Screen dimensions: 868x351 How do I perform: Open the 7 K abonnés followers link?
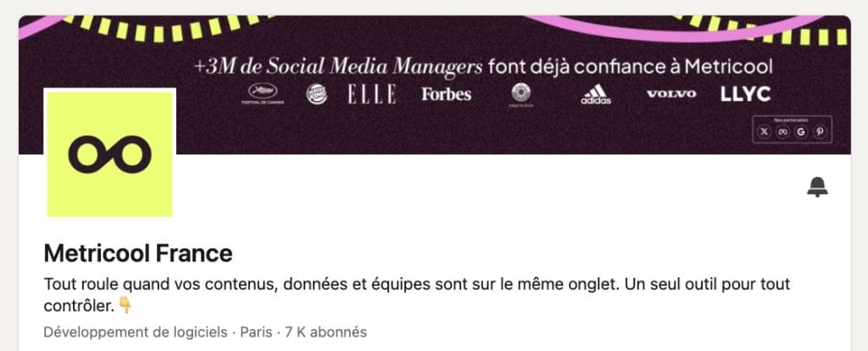pyautogui.click(x=325, y=332)
